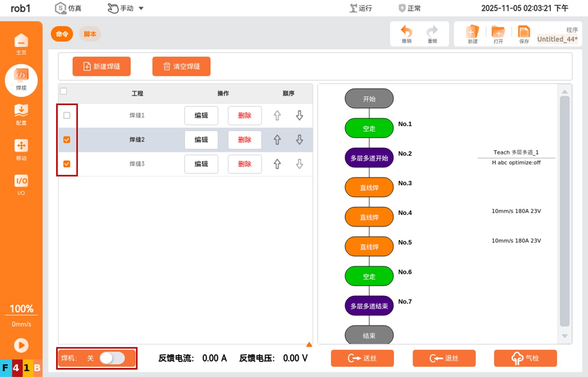Uncheck the 焊缝3 checkbox
588x377 pixels.
pyautogui.click(x=67, y=164)
